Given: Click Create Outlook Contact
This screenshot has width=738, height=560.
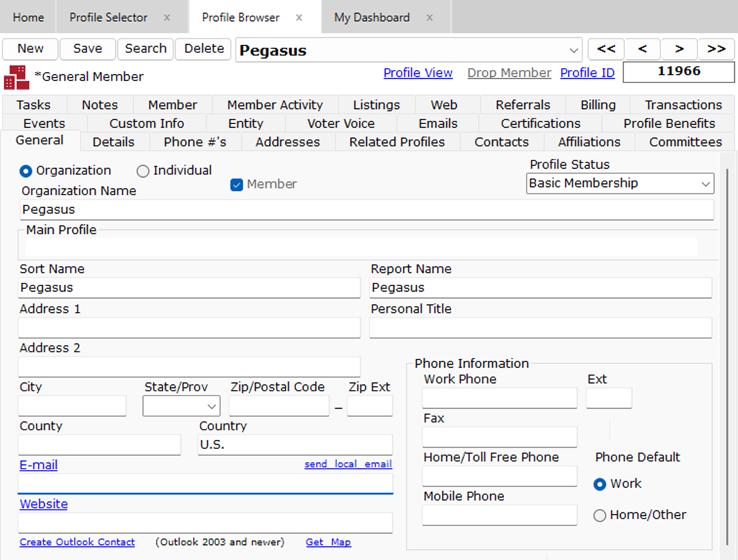Looking at the screenshot, I should [x=76, y=542].
